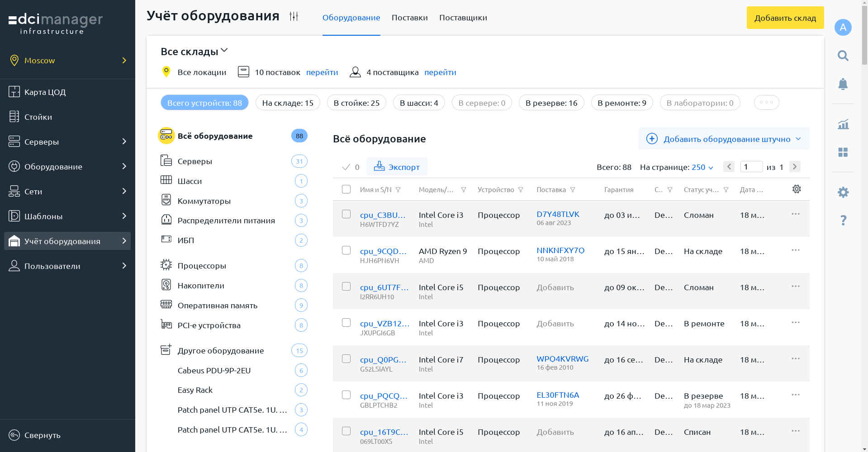Click the help question mark icon

coord(843,220)
